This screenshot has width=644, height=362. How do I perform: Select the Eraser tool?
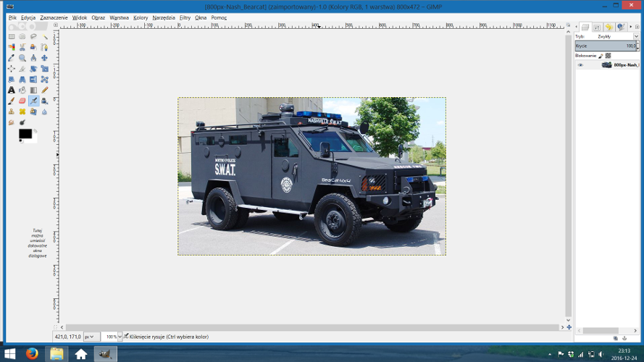tap(22, 101)
